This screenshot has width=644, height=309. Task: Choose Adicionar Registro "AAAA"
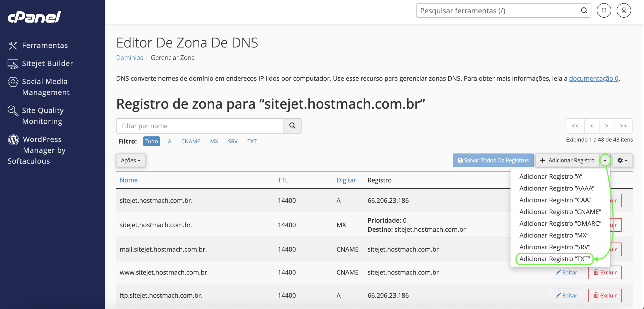click(x=557, y=188)
